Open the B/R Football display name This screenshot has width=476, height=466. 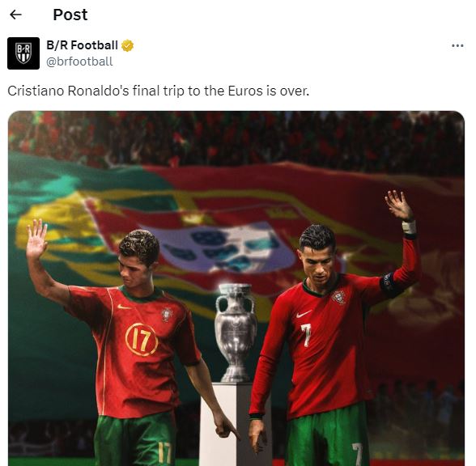82,45
